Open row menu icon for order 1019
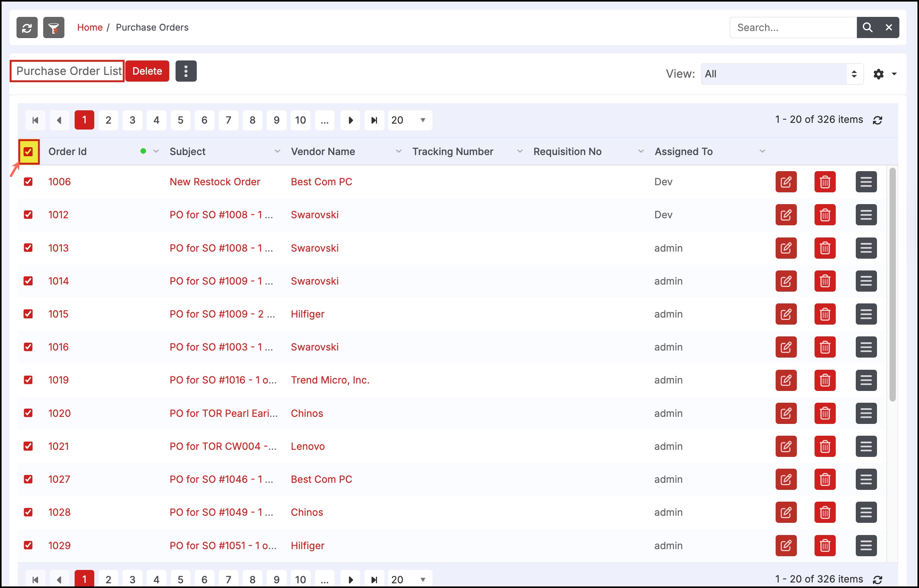The width and height of the screenshot is (919, 588). (866, 380)
